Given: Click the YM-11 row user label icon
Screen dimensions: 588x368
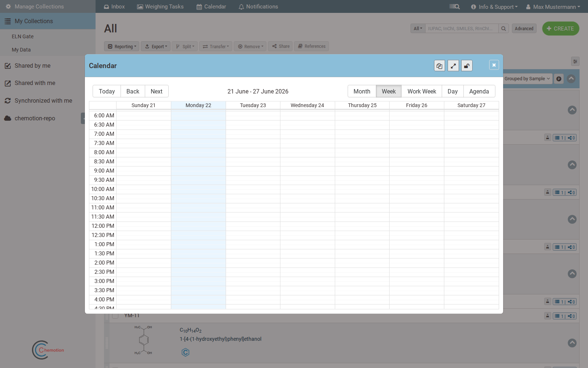Looking at the screenshot, I should point(548,316).
